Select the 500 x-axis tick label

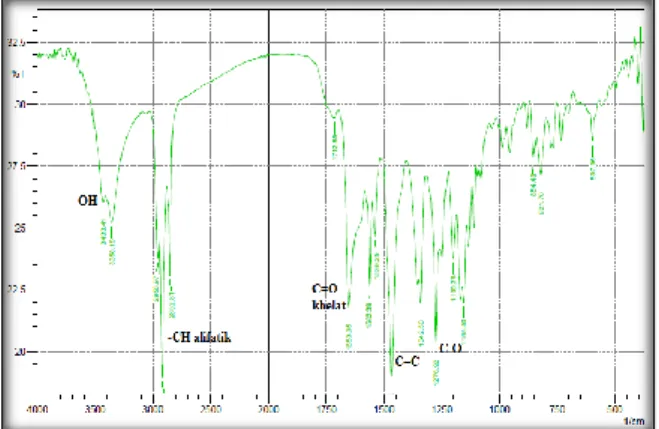point(615,409)
